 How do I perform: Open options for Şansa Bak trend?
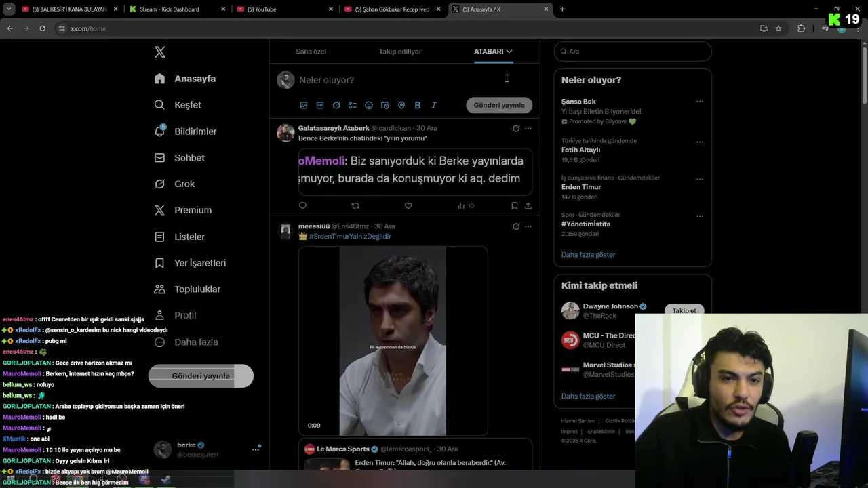tap(700, 102)
